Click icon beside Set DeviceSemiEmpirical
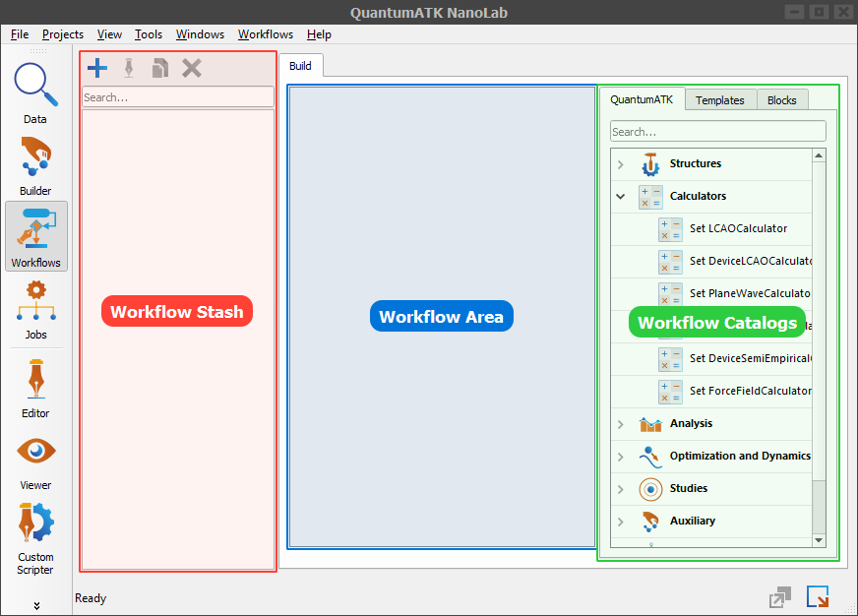The height and width of the screenshot is (616, 858). 670,359
